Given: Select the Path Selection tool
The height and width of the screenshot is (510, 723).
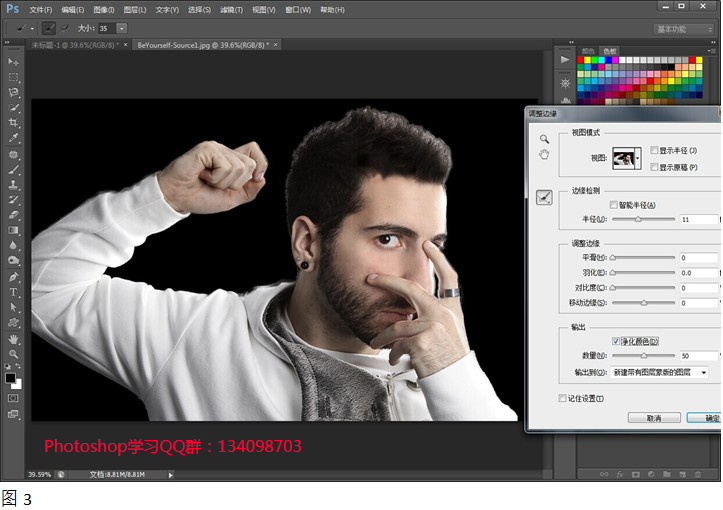Looking at the screenshot, I should (x=13, y=308).
